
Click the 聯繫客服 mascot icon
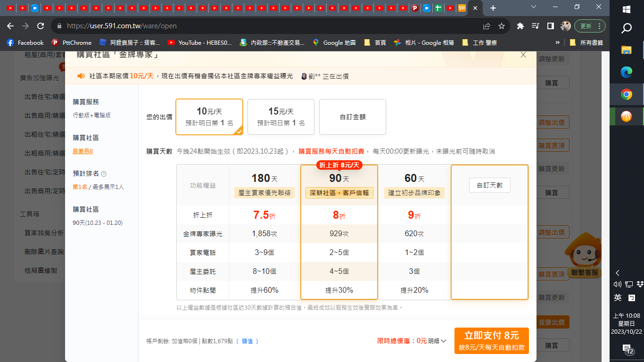click(584, 255)
